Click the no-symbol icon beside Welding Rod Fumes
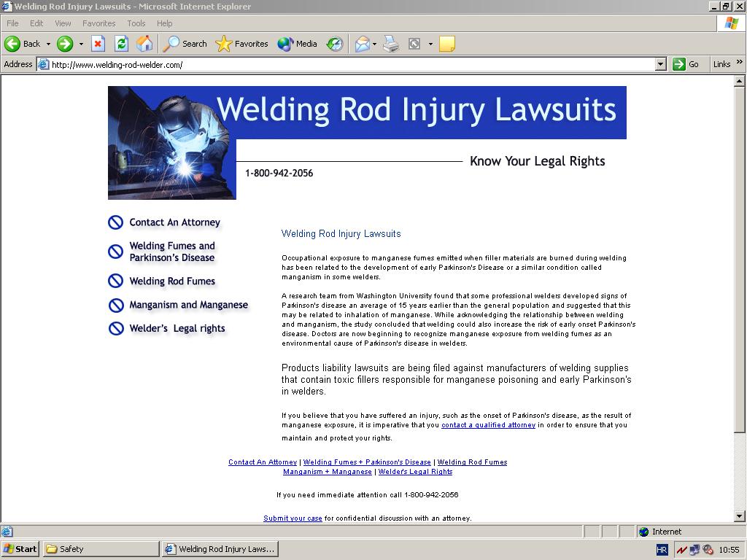 (x=115, y=281)
